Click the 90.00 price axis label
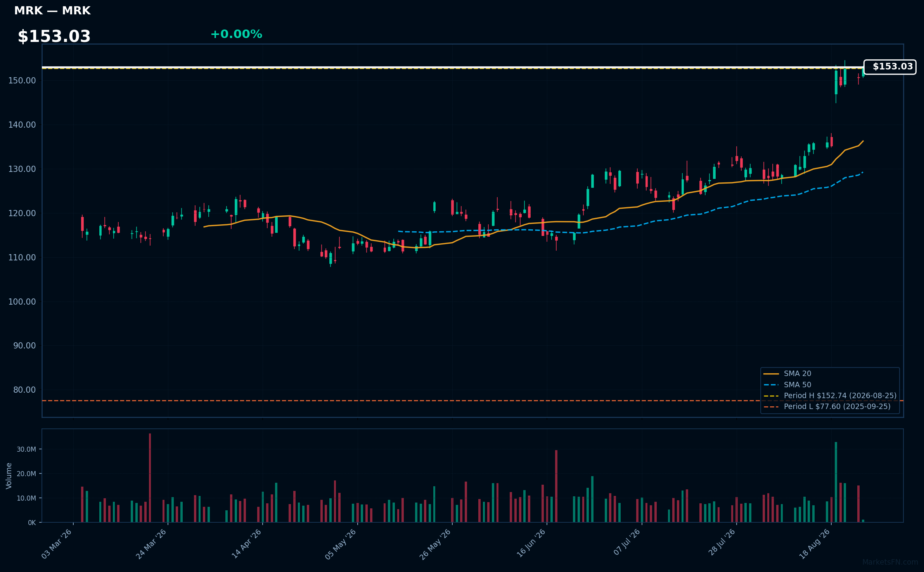Image resolution: width=924 pixels, height=572 pixels. pos(24,346)
